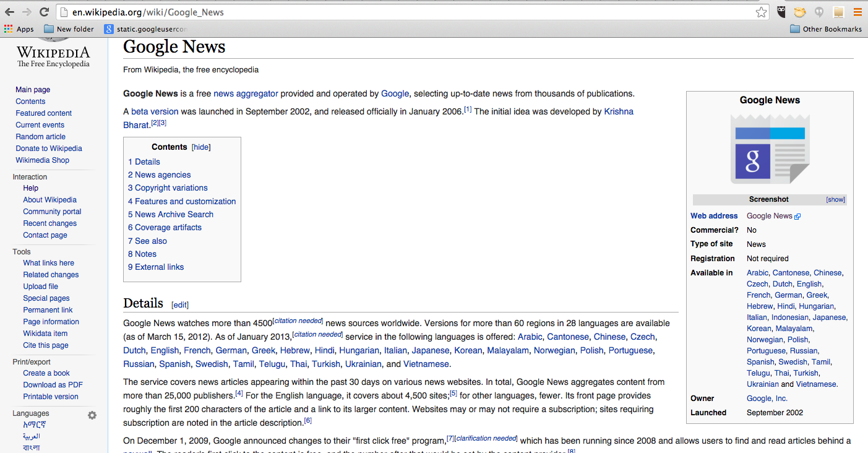Open the orange pufferfish extension icon
Screen dimensions: 868x453
(800, 12)
